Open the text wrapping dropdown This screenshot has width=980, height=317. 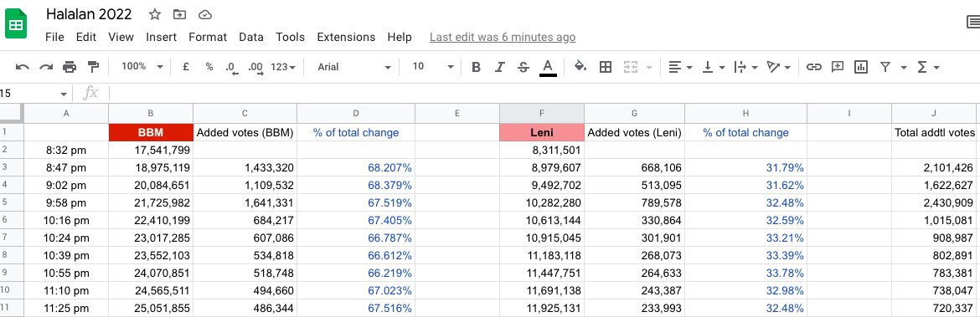click(746, 67)
